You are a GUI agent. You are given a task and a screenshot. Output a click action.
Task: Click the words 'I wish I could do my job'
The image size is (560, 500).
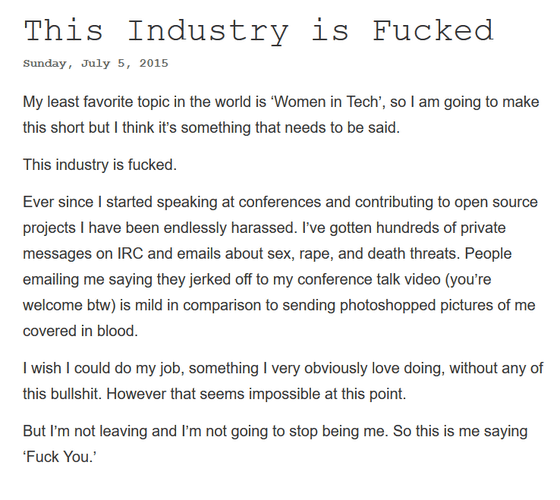[x=104, y=369]
